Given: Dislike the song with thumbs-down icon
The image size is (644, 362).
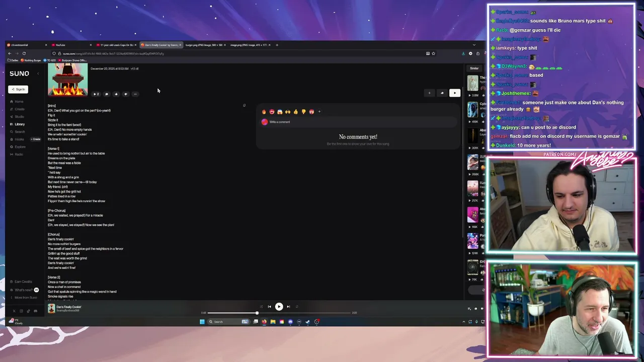Looking at the screenshot, I should (125, 94).
